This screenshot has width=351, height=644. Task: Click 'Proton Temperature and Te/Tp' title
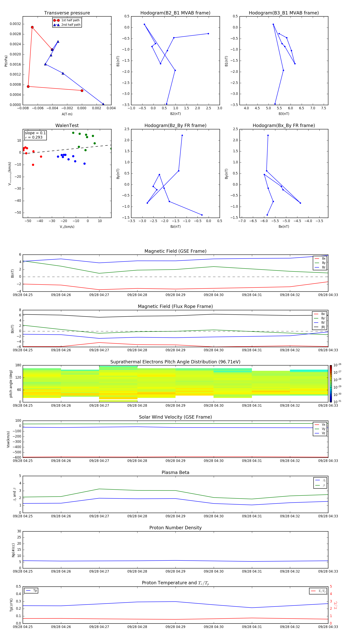[x=175, y=583]
